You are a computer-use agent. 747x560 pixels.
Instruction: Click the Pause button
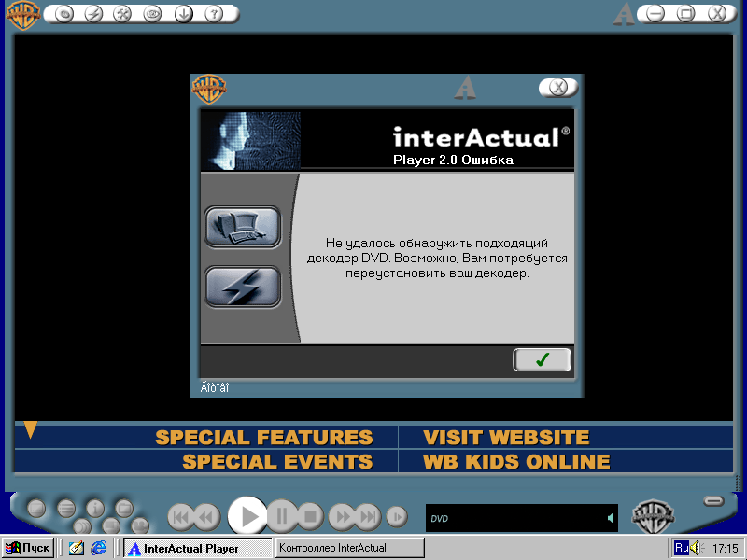pyautogui.click(x=282, y=516)
